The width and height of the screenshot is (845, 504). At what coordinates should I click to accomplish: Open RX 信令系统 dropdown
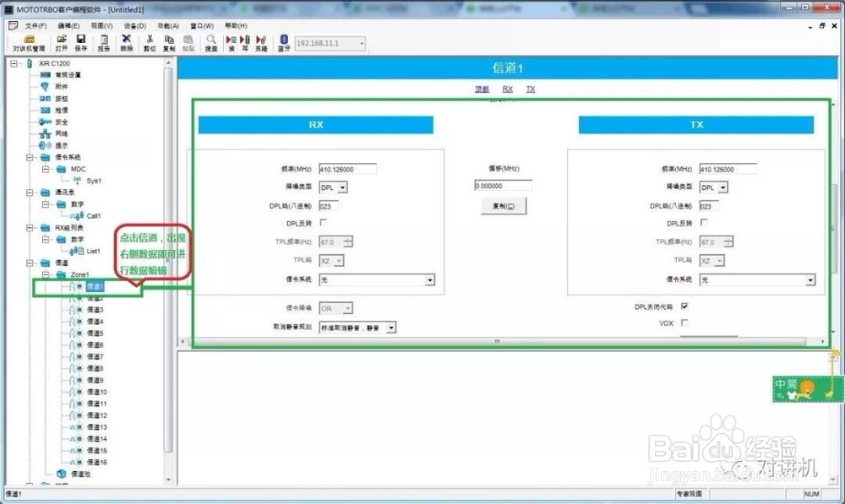pos(429,280)
